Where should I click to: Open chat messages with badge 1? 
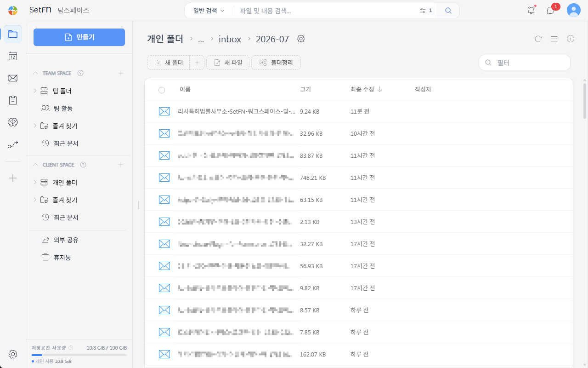(551, 10)
